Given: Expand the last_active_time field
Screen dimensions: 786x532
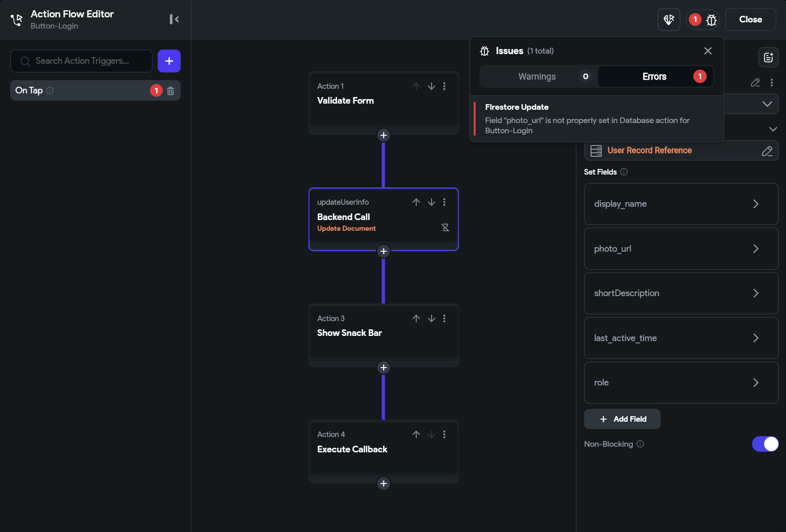Looking at the screenshot, I should (x=681, y=338).
